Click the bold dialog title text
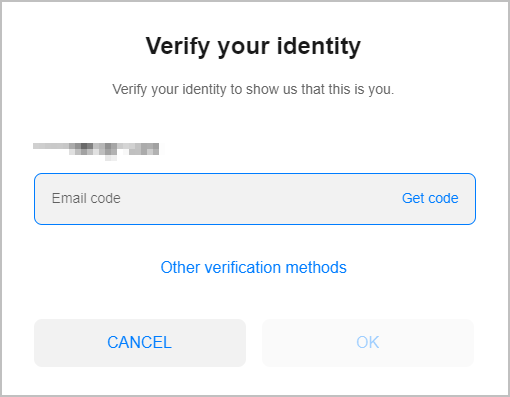 [x=253, y=46]
